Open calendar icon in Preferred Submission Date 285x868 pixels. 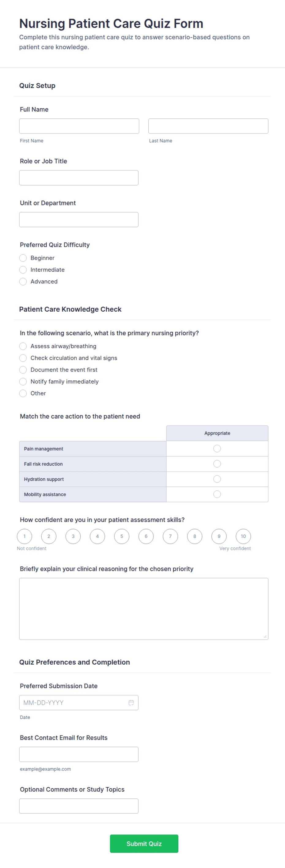(x=131, y=702)
